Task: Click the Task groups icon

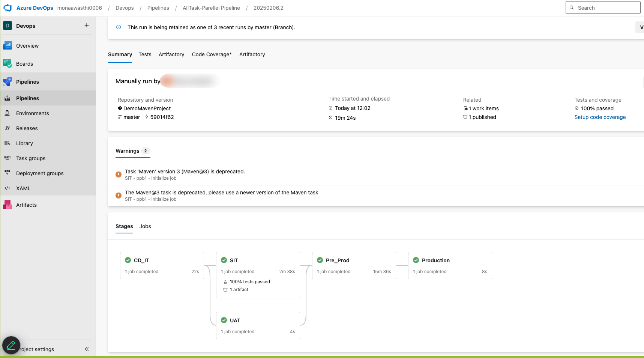Action: 8,158
